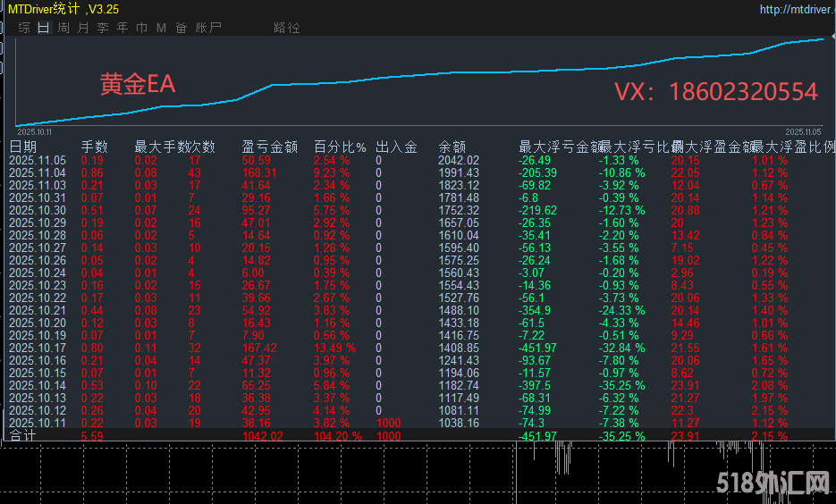Viewport: 836px width, 504px height.
Task: Switch to the 月 monthly tab
Action: tap(83, 28)
